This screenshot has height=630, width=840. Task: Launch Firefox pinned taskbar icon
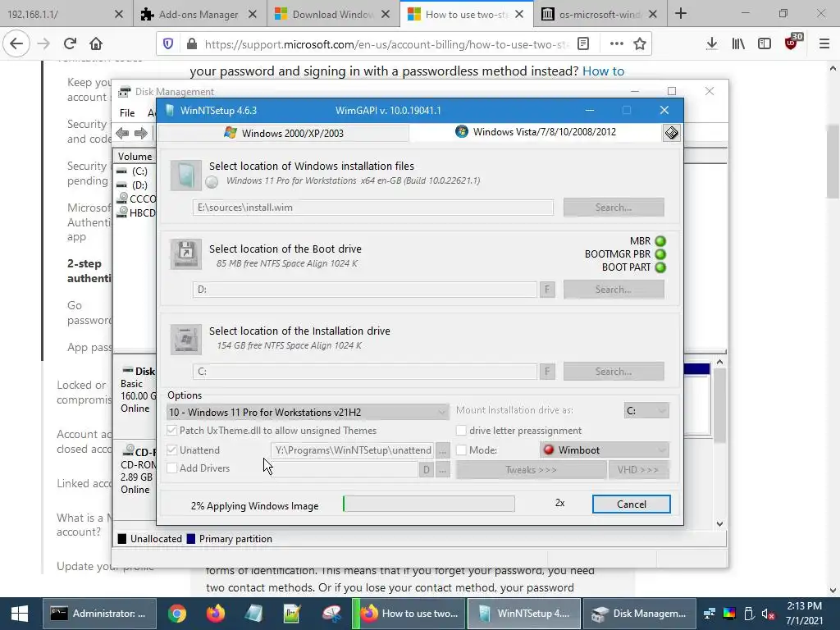[216, 614]
